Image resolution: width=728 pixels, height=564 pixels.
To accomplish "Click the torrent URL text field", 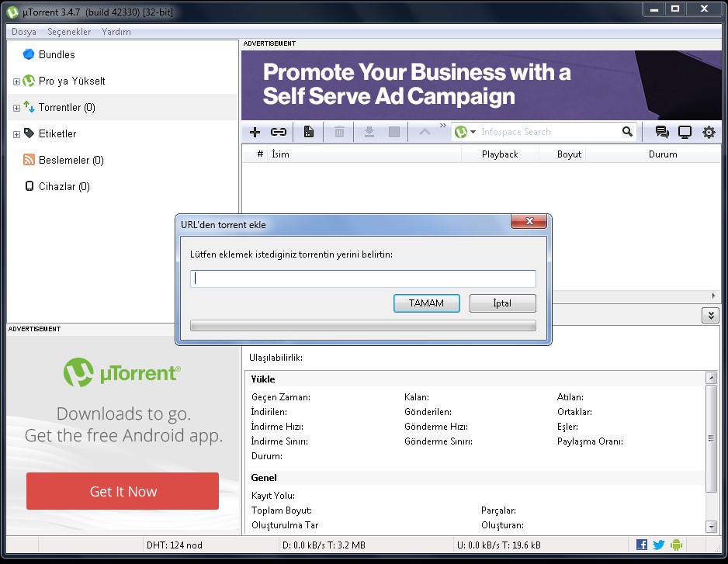I will [362, 279].
